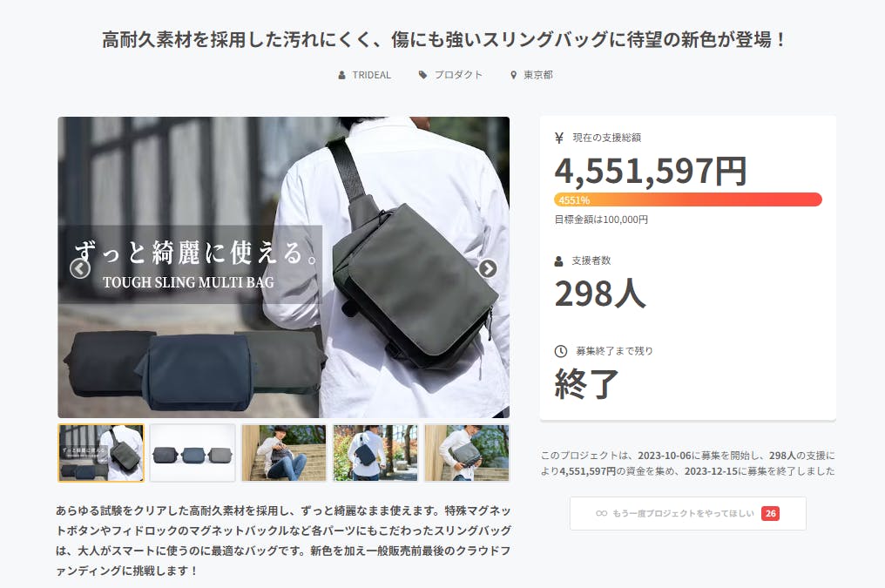Select the fourth thumbnail with the navy bag
This screenshot has height=588, width=885.
point(375,453)
